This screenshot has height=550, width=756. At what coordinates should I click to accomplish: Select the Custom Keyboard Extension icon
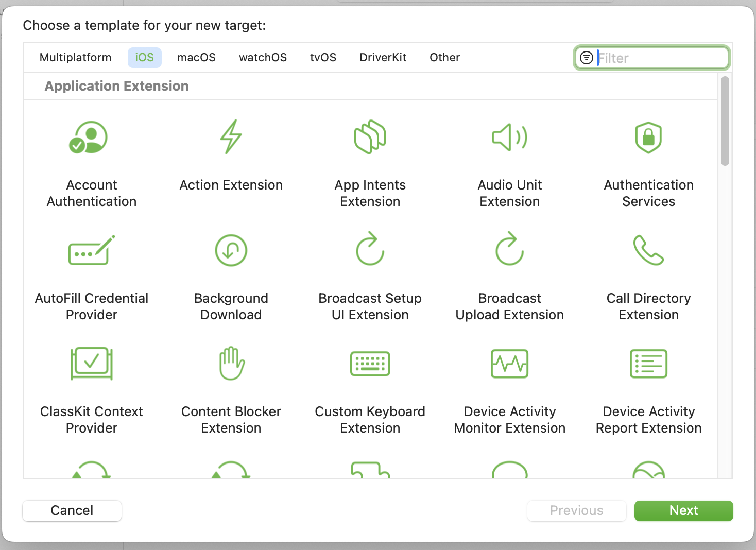370,364
